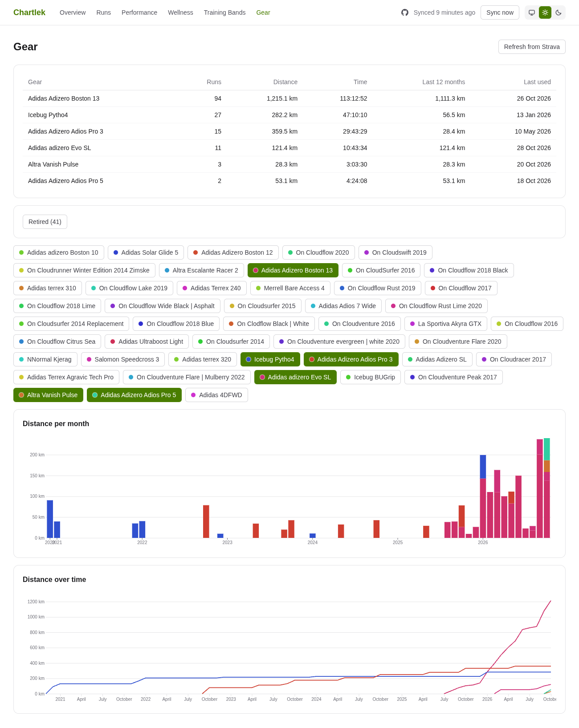
Task: Go to the Runs page
Action: pos(103,12)
